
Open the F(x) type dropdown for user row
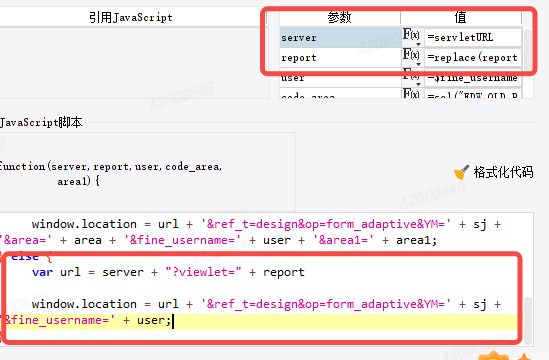(x=412, y=77)
